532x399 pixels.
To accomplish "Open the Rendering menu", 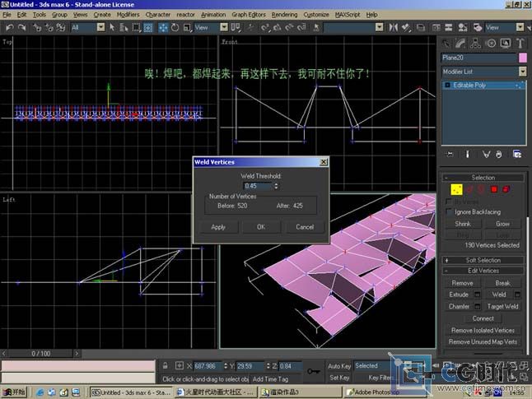I will pyautogui.click(x=284, y=15).
